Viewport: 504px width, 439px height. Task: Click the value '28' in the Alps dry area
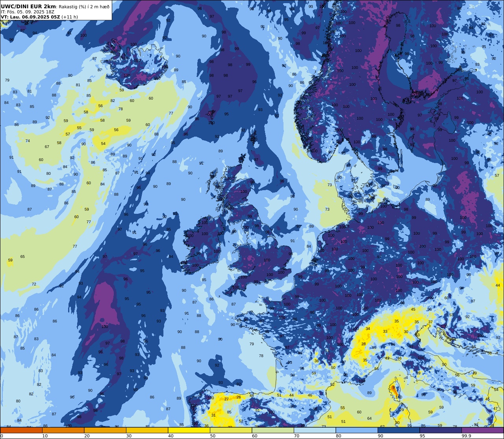click(363, 344)
